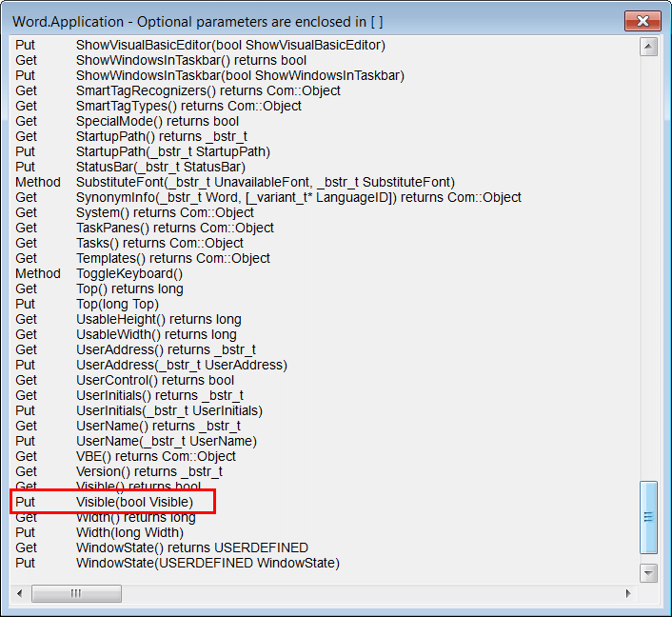Select 'StartupPath() returns _bstr_t' row
The width and height of the screenshot is (672, 617).
tap(131, 136)
